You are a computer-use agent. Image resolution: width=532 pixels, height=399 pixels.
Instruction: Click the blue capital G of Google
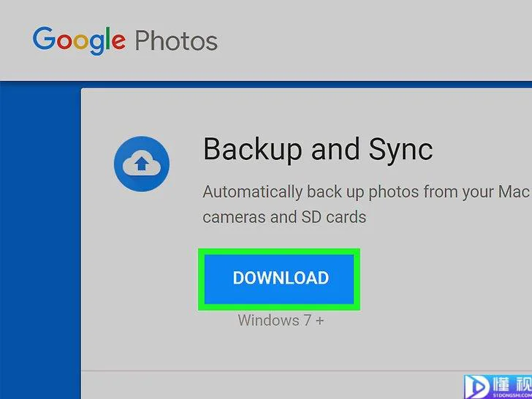(44, 38)
